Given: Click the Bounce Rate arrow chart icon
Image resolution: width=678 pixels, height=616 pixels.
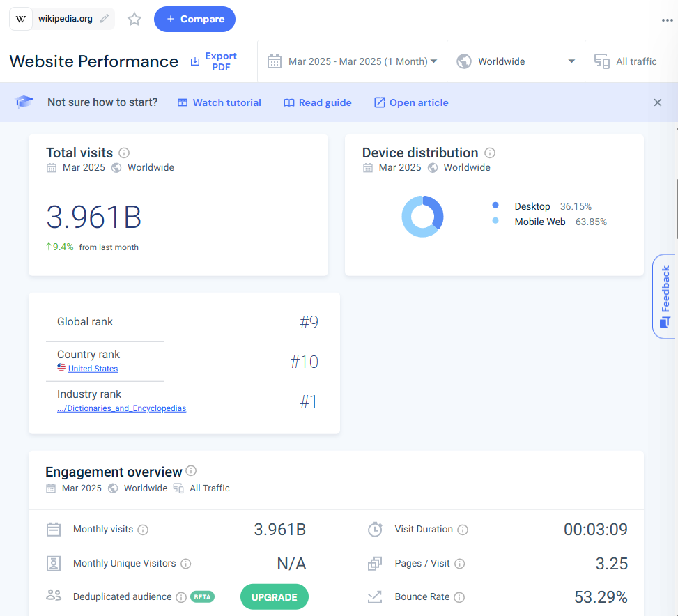Looking at the screenshot, I should click(x=375, y=597).
